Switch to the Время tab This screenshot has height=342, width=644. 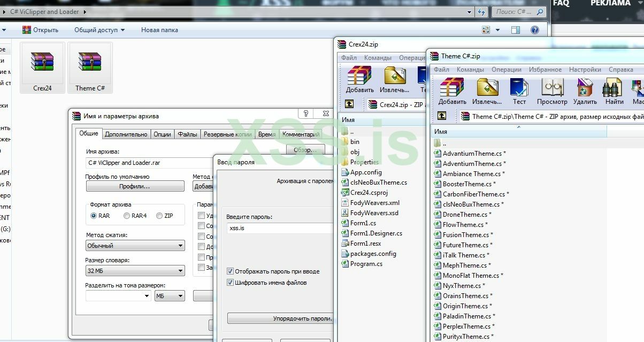coord(267,134)
